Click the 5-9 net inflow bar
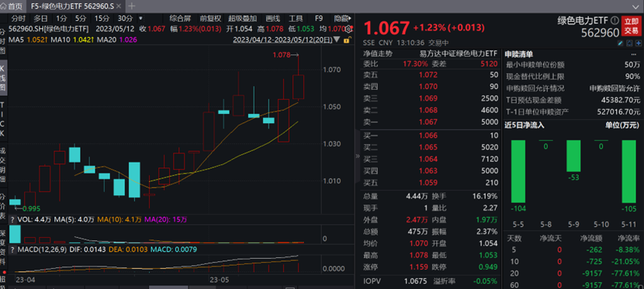 point(573,156)
